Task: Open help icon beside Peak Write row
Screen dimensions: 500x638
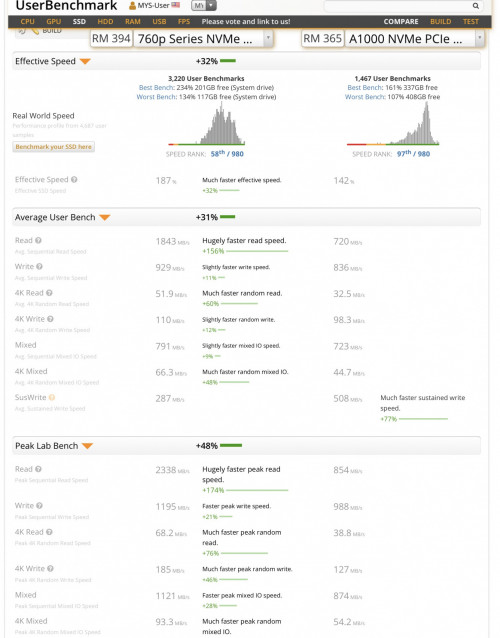Action: point(39,506)
